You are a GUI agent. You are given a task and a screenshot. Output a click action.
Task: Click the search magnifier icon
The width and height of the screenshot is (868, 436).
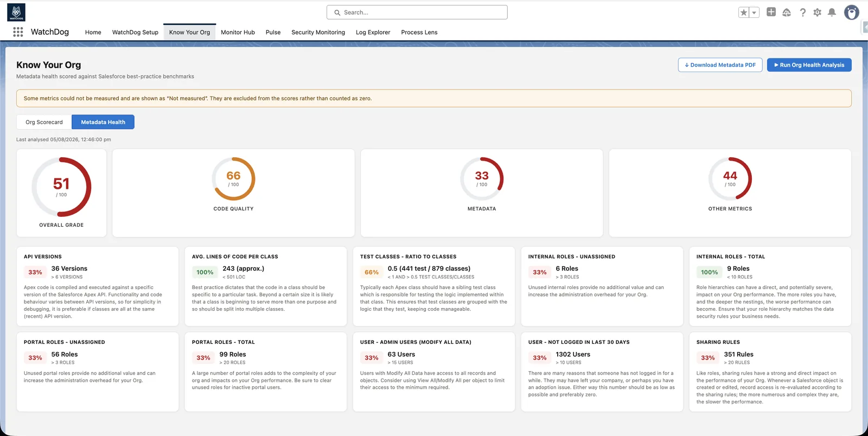pyautogui.click(x=337, y=12)
